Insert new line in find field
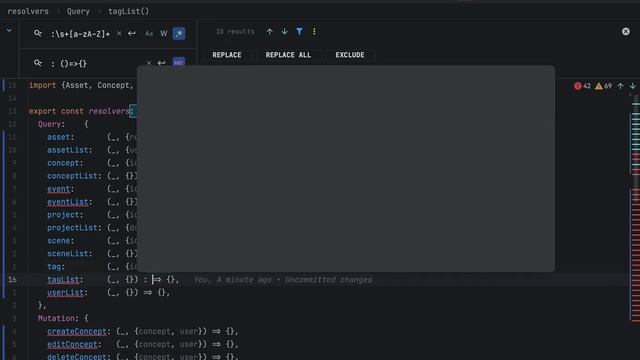This screenshot has height=360, width=640. pyautogui.click(x=131, y=33)
